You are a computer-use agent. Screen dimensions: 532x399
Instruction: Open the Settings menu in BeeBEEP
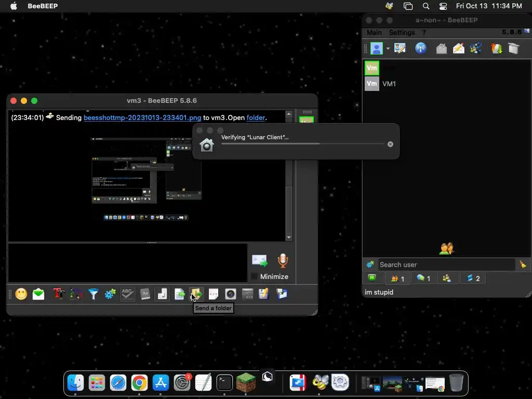point(402,33)
